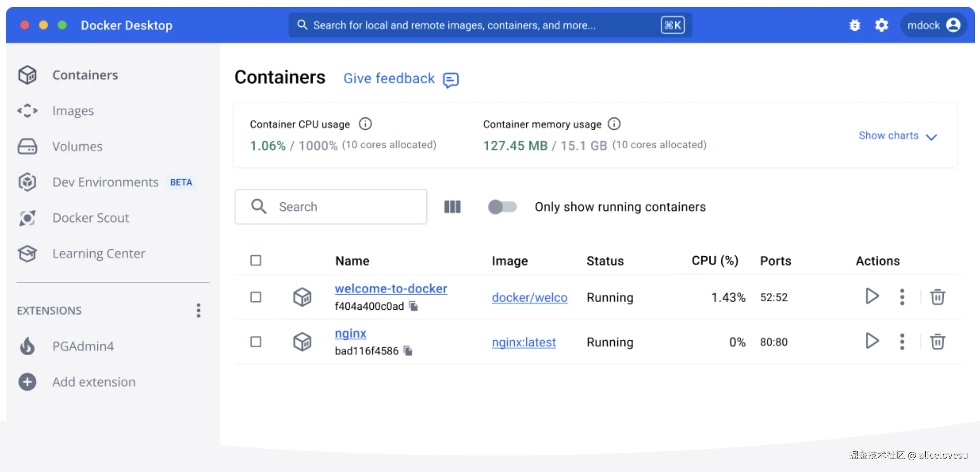The width and height of the screenshot is (980, 472).
Task: Check the welcome-to-docker row checkbox
Action: (256, 297)
